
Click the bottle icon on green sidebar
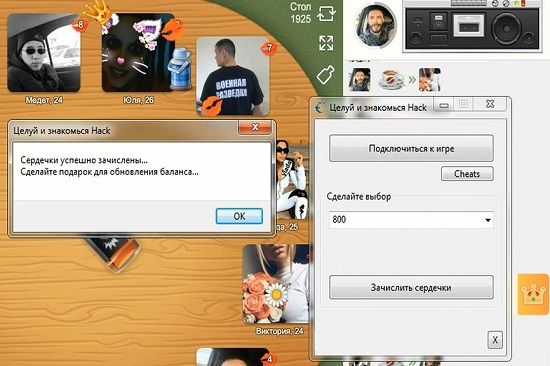click(326, 74)
